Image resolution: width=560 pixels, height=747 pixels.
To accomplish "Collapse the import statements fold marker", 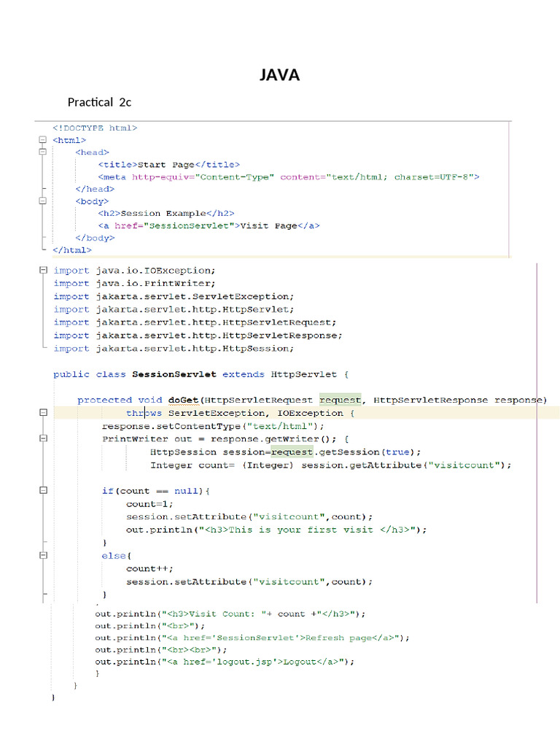I will pos(43,270).
